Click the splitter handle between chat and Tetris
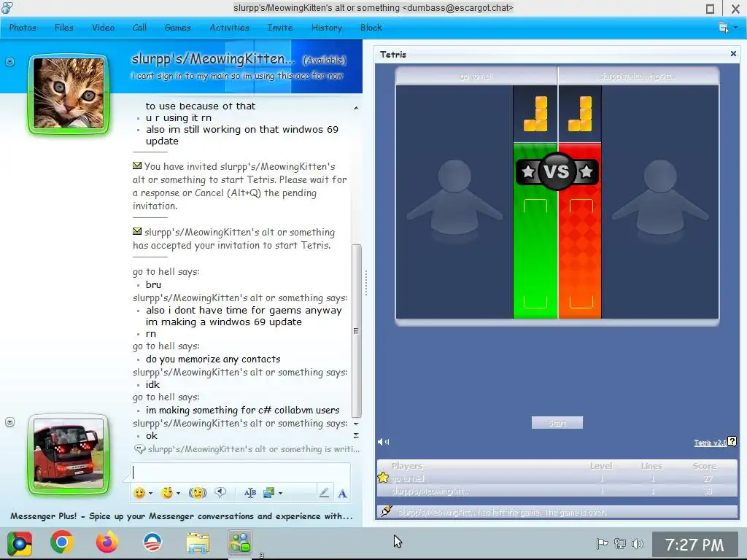The width and height of the screenshot is (747, 560). pos(366,283)
